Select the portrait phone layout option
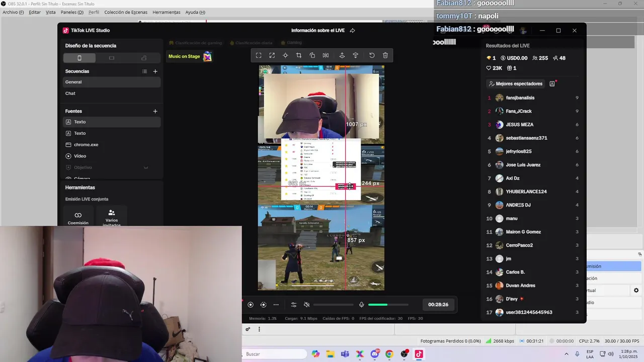Image resolution: width=644 pixels, height=362 pixels. 79,58
